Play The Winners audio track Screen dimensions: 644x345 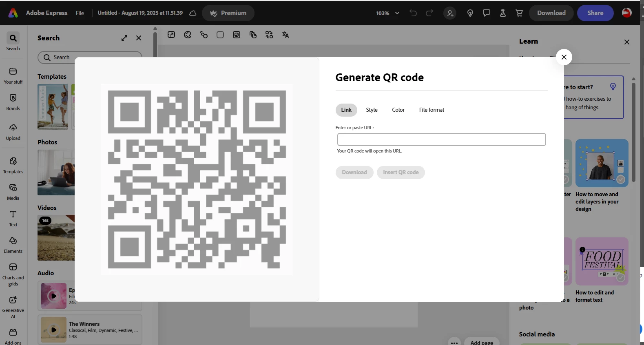pyautogui.click(x=53, y=330)
